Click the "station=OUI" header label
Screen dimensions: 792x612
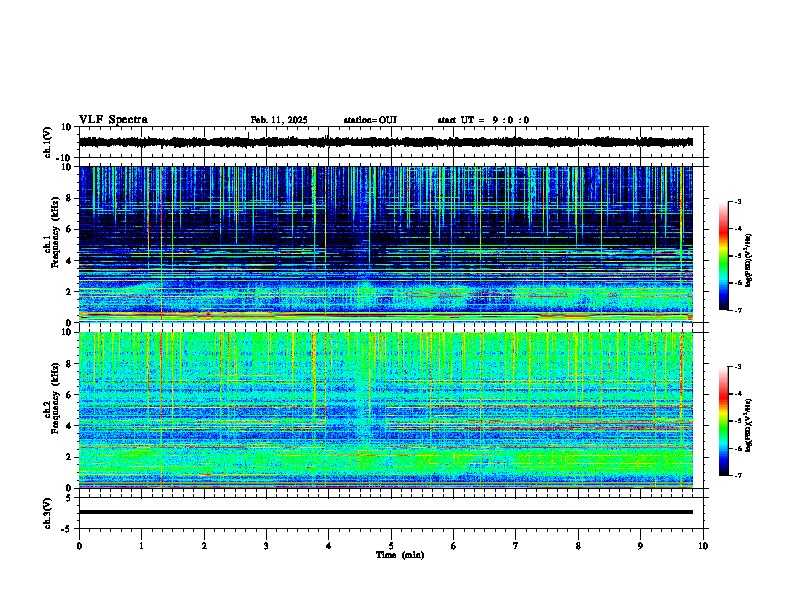pos(370,120)
